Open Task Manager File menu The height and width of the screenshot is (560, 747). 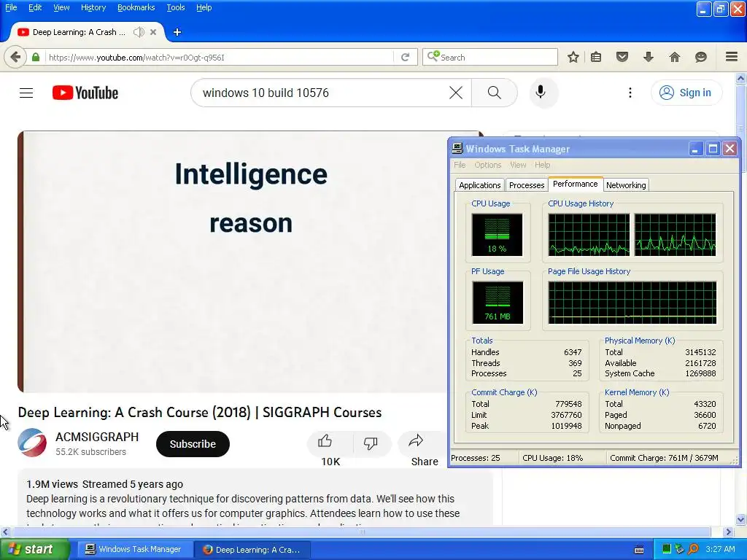point(460,165)
